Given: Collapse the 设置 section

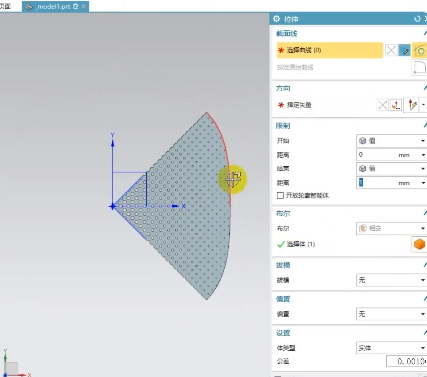Looking at the screenshot, I should click(425, 333).
